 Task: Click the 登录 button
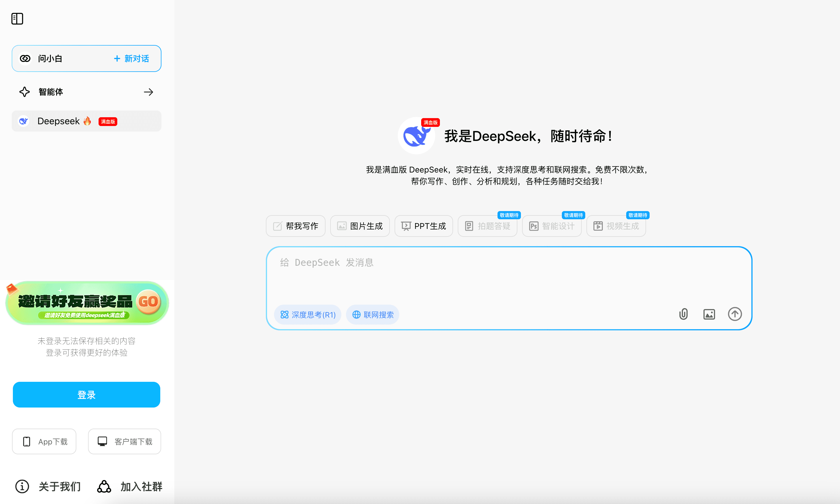tap(87, 395)
